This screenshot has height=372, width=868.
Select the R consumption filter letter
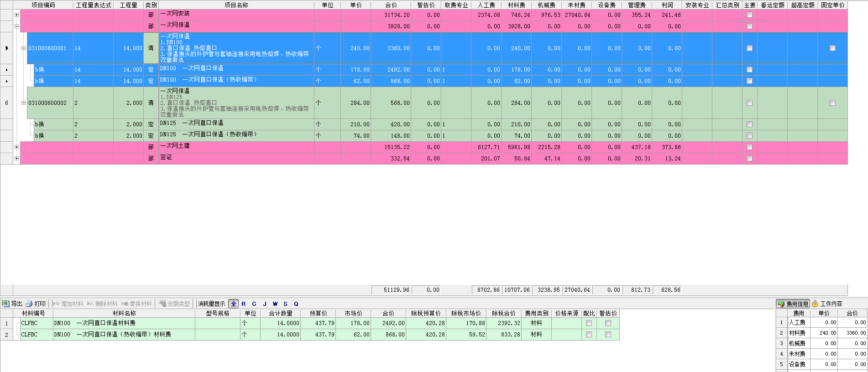[x=244, y=304]
